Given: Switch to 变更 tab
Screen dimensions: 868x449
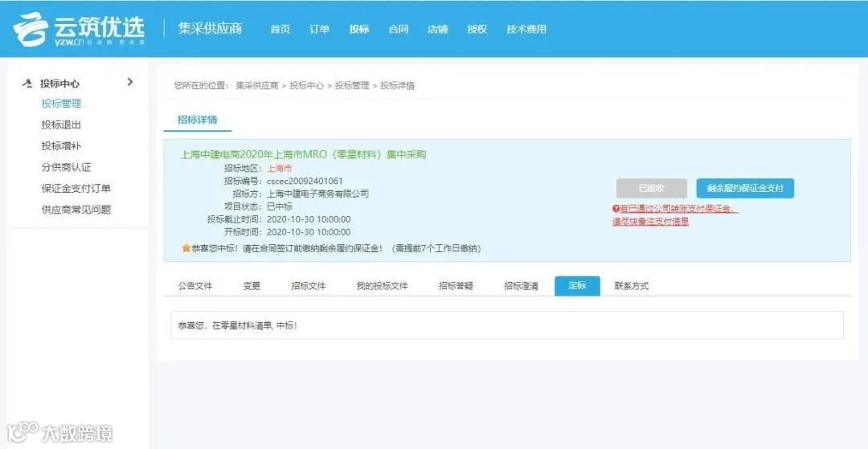Looking at the screenshot, I should [x=252, y=286].
